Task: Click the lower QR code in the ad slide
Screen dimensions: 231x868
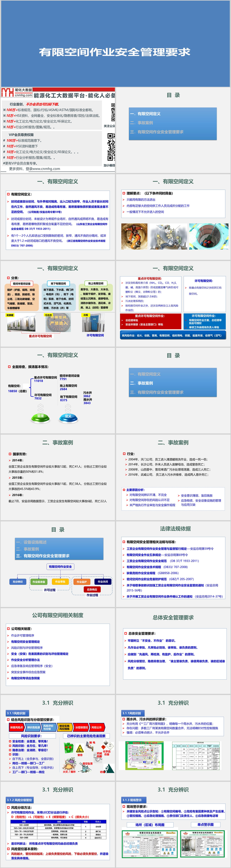Action: 111,147
